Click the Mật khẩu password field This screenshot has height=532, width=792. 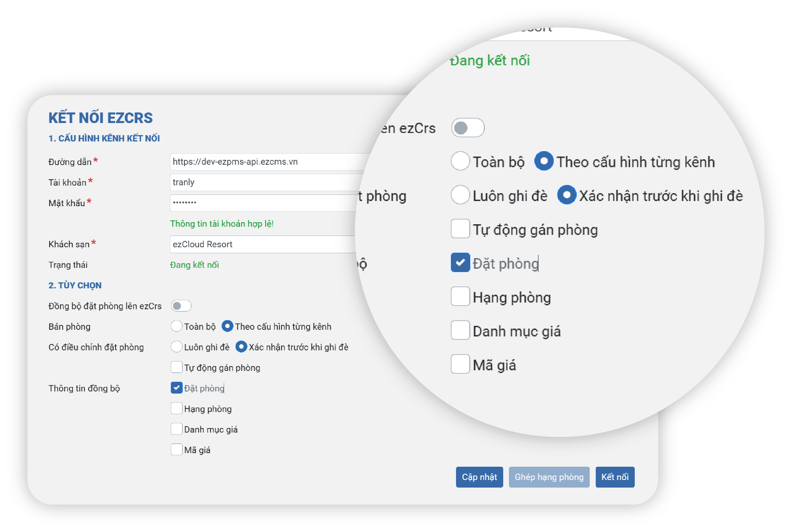[265, 203]
